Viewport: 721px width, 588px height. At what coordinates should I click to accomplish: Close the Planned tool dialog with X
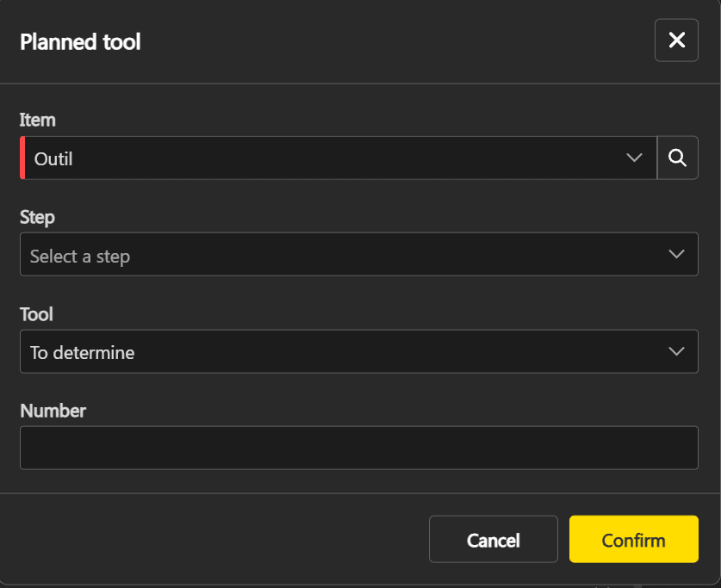[x=676, y=40]
